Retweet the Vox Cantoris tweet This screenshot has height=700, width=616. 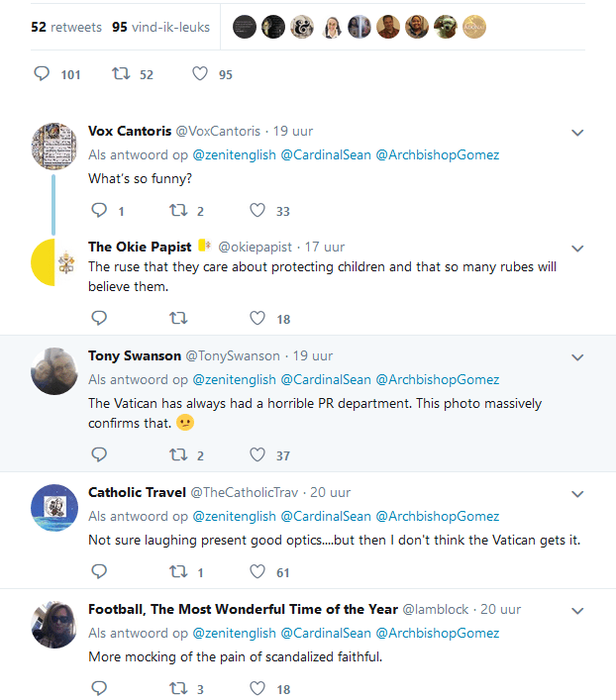[x=178, y=211]
